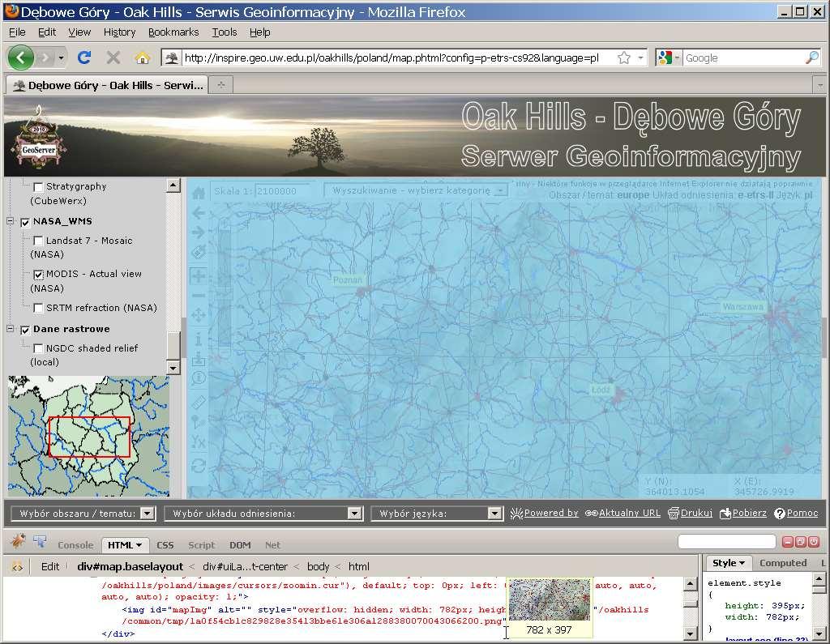
Task: Select the Yx coordinates tool
Action: (199, 441)
